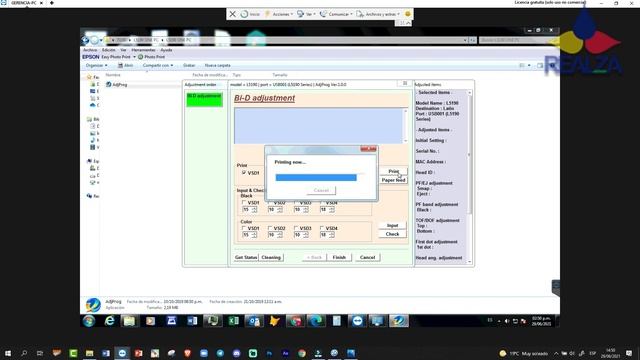This screenshot has height=360, width=640.
Task: Check VSD3 under the Color group
Action: coord(296,228)
